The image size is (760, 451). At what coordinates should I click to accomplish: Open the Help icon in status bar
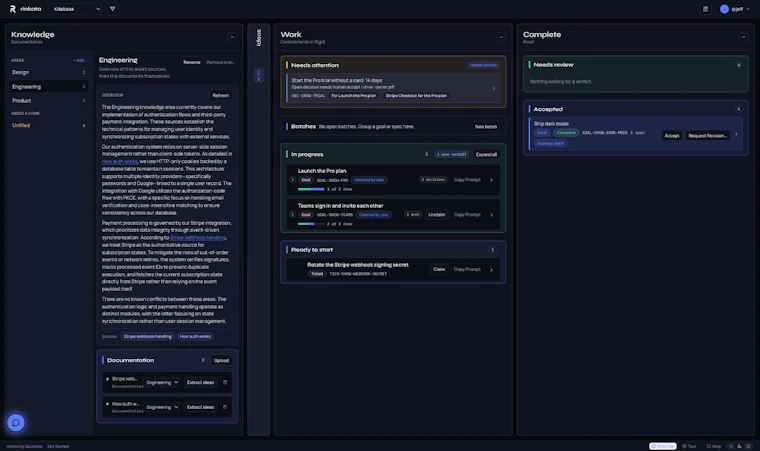click(713, 446)
